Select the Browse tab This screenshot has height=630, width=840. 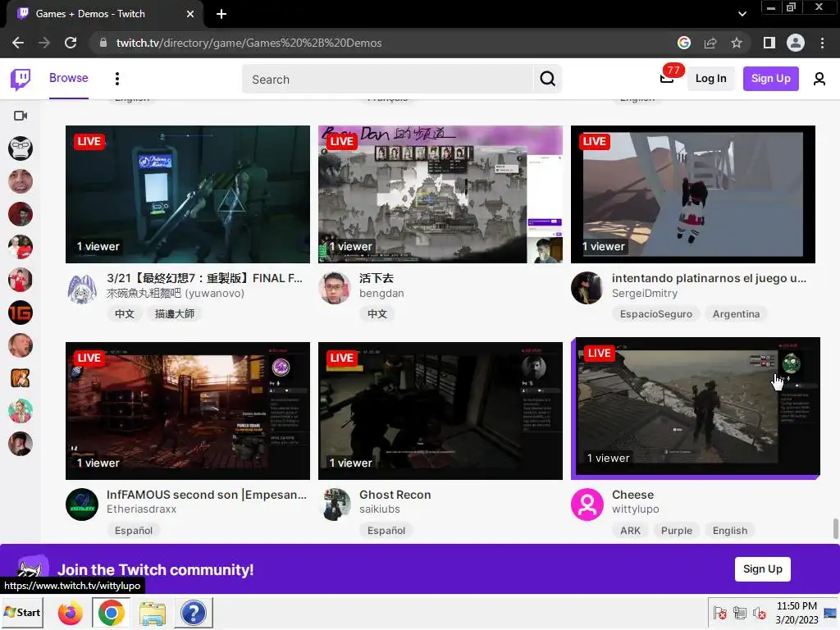tap(69, 78)
